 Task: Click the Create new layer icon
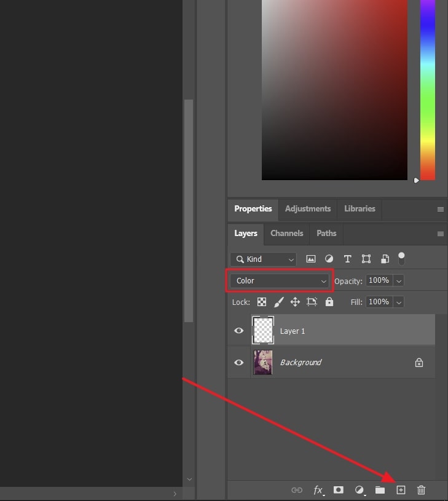click(401, 490)
